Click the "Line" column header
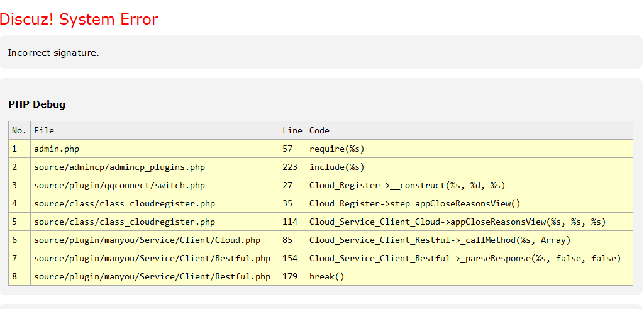Image resolution: width=644 pixels, height=309 pixels. (x=292, y=131)
